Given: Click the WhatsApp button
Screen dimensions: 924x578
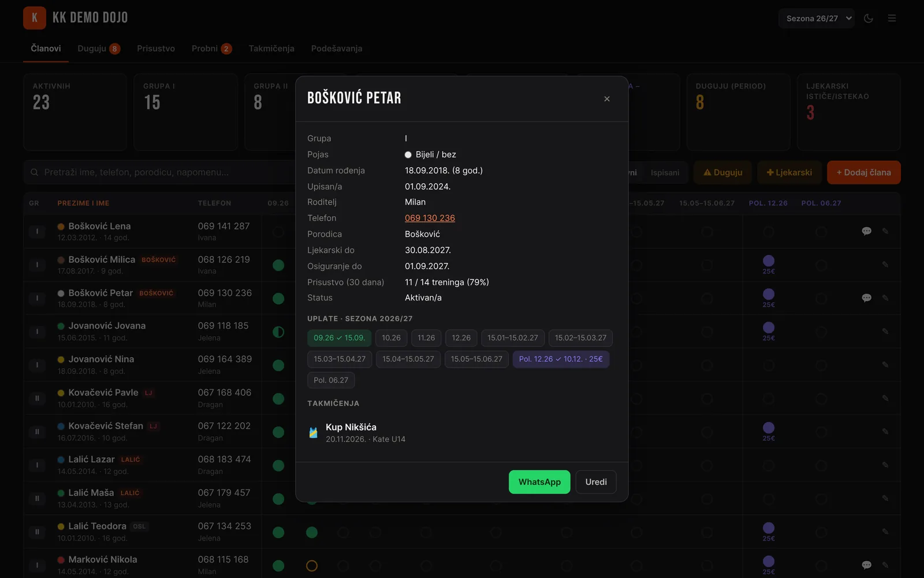Looking at the screenshot, I should coord(539,482).
